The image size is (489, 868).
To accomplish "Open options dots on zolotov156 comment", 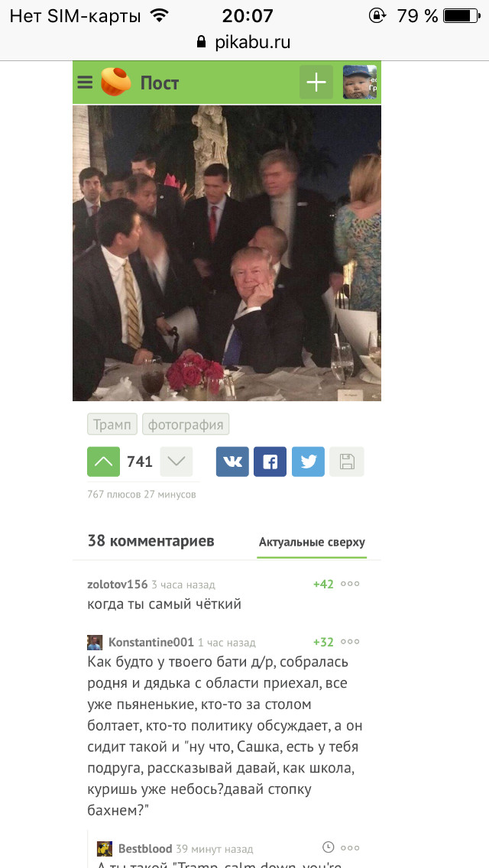I will coord(350,584).
